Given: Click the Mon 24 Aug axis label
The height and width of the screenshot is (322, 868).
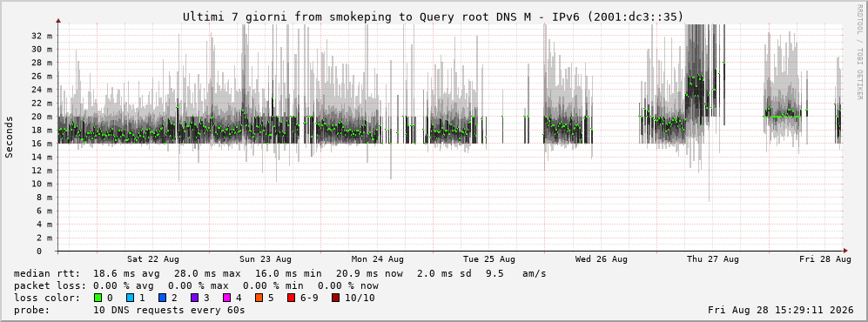Looking at the screenshot, I should [378, 259].
